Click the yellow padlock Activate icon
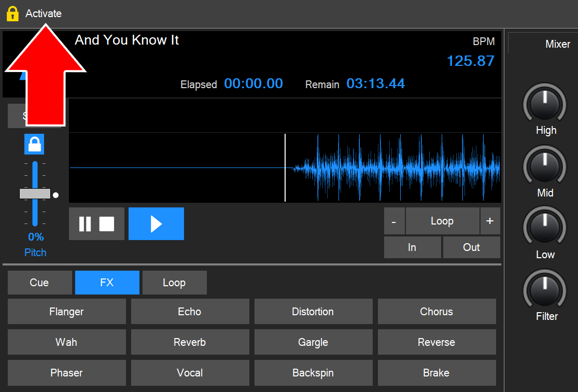 (12, 13)
